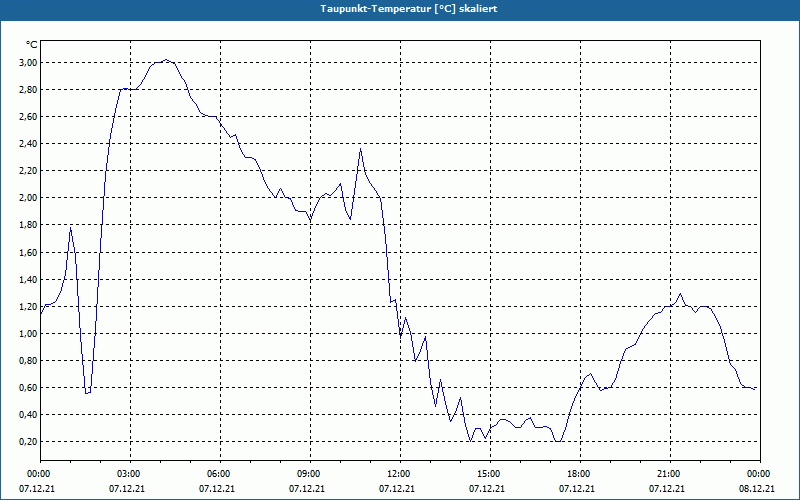Click the chart title 'Taupunkt-Temperatur [°C] skaliert'
Viewport: 800px width, 500px height.
tap(409, 9)
